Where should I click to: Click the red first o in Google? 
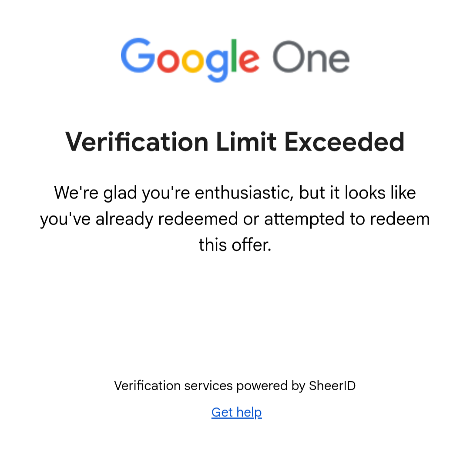click(168, 60)
